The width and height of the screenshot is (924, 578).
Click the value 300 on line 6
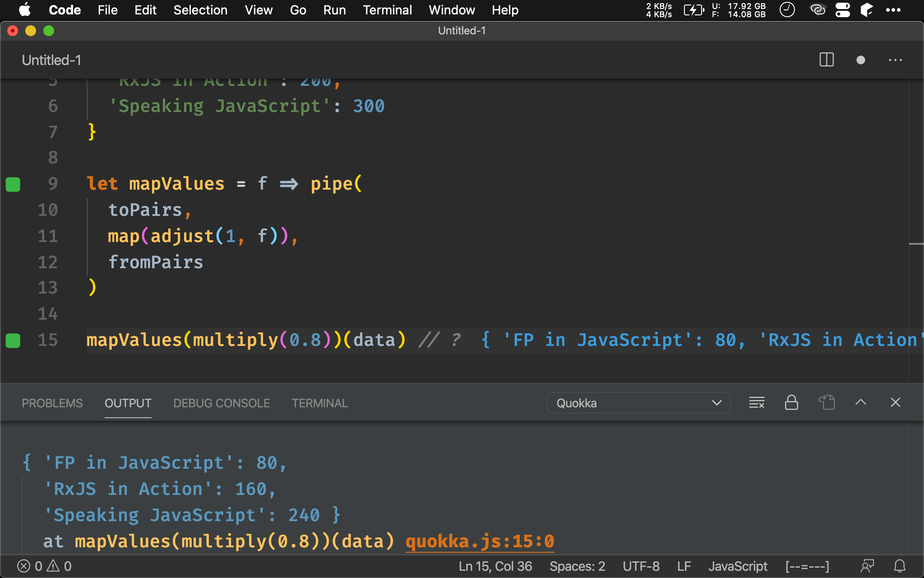369,106
